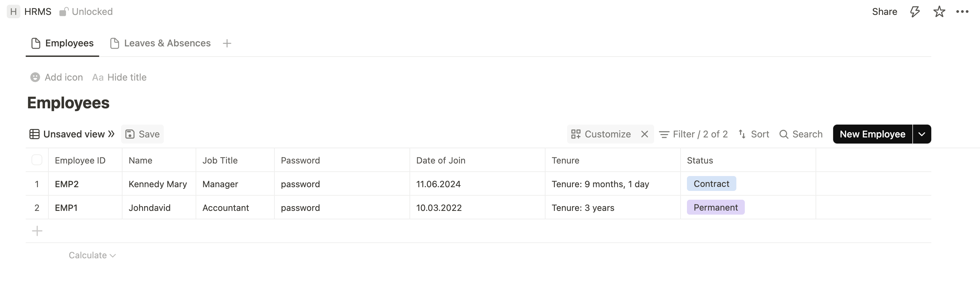The width and height of the screenshot is (980, 283).
Task: Click the Add icon smiley button
Action: [x=36, y=77]
